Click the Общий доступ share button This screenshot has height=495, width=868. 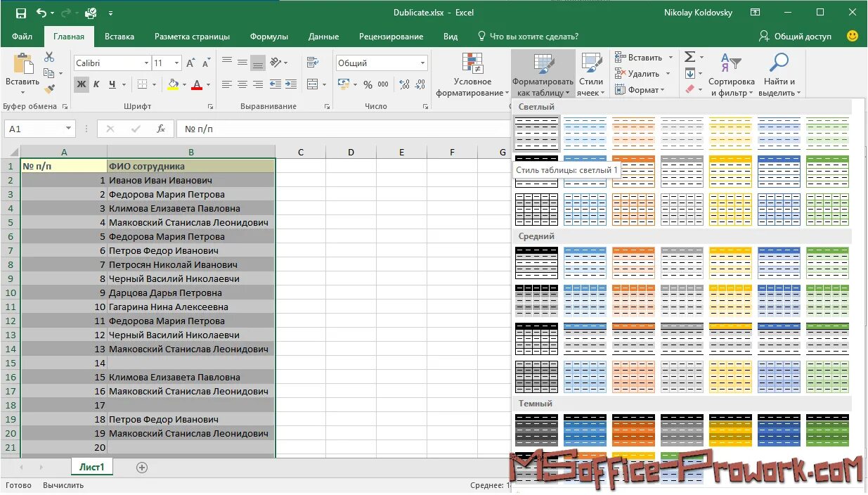tap(795, 37)
